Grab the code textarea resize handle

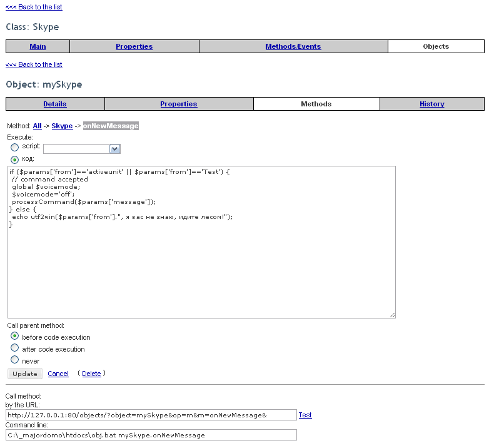pos(392,315)
